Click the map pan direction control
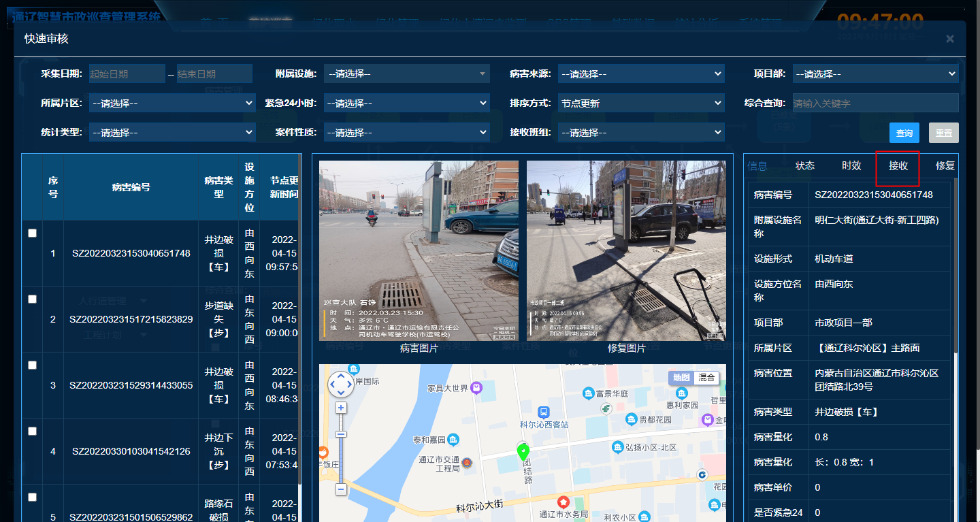Viewport: 980px width, 522px height. click(340, 384)
